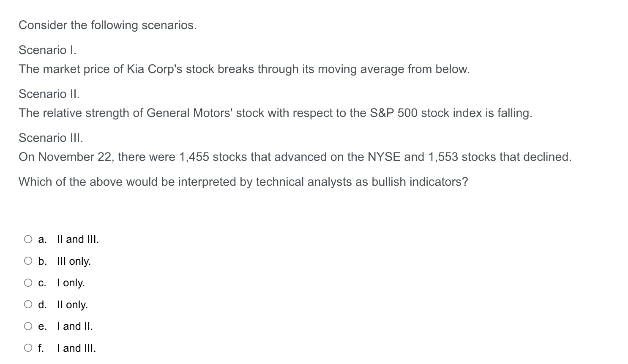
Task: Click the Kia Corp's stock sentence
Action: click(x=244, y=69)
